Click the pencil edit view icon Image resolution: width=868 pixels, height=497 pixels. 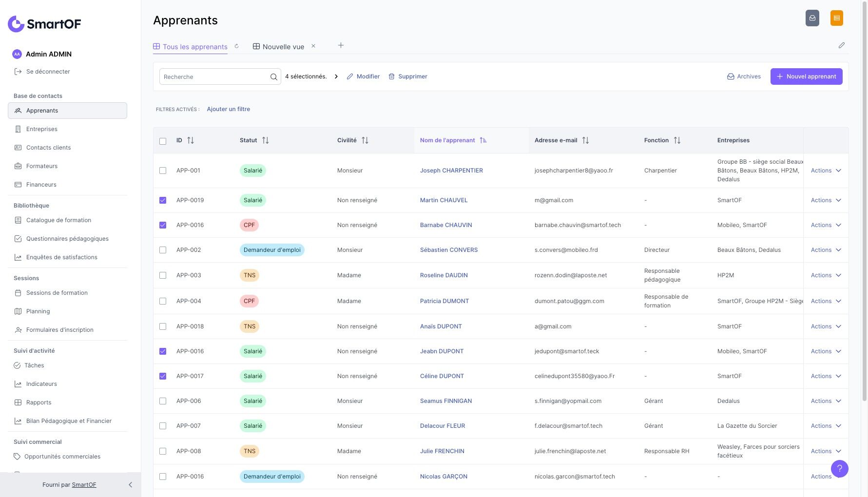click(841, 45)
